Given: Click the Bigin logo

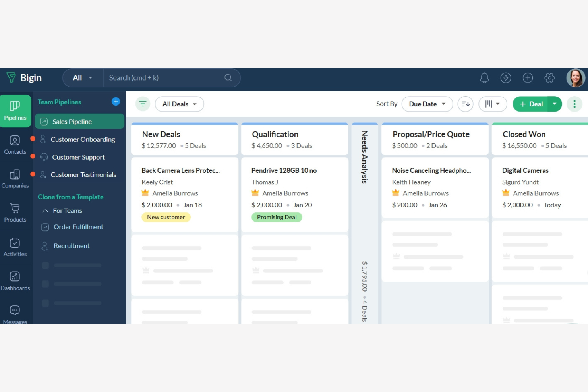Looking at the screenshot, I should tap(24, 78).
